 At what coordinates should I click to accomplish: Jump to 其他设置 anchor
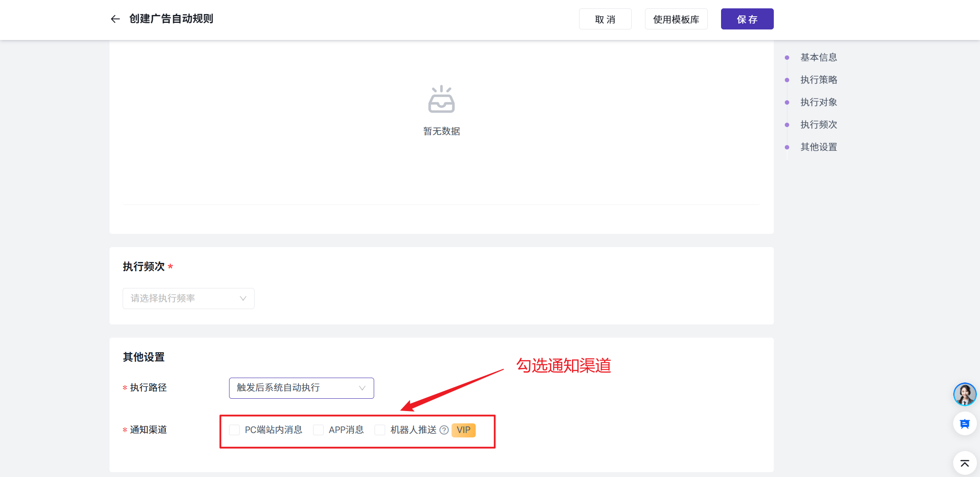(818, 147)
